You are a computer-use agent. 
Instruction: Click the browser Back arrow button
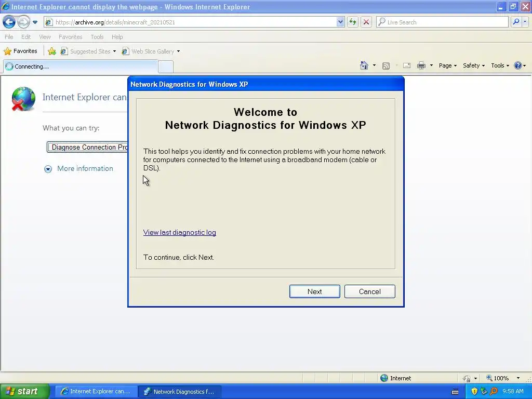click(x=9, y=22)
